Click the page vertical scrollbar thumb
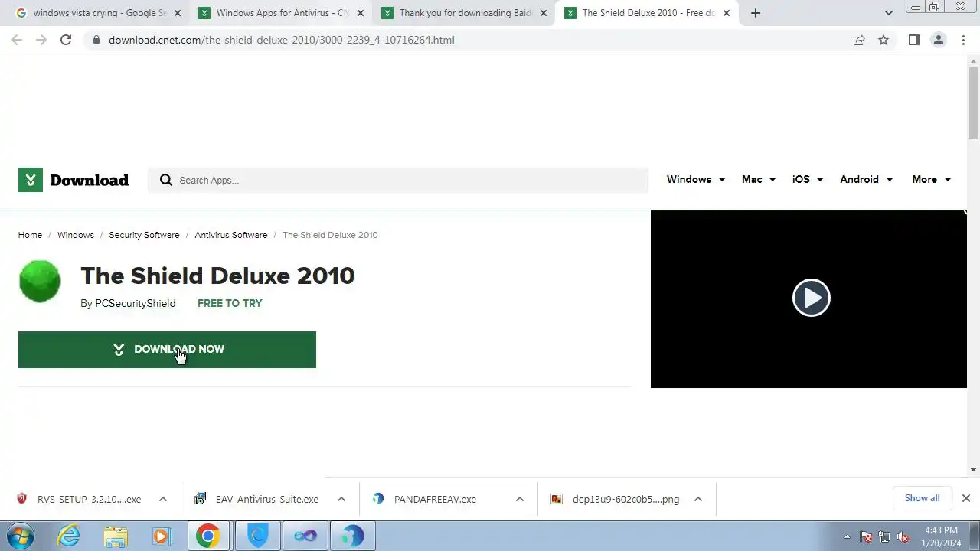980x551 pixels. (973, 103)
